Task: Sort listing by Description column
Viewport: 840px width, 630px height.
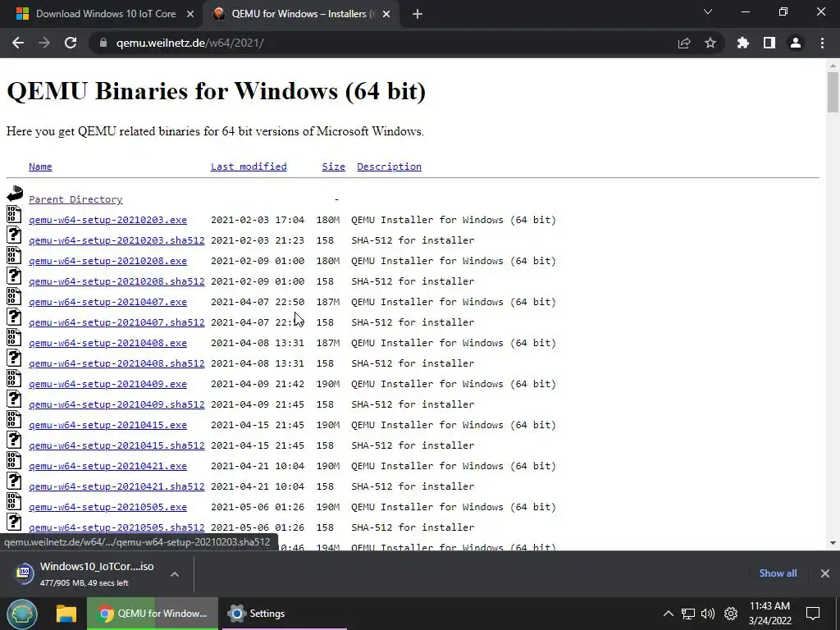Action: (x=389, y=167)
